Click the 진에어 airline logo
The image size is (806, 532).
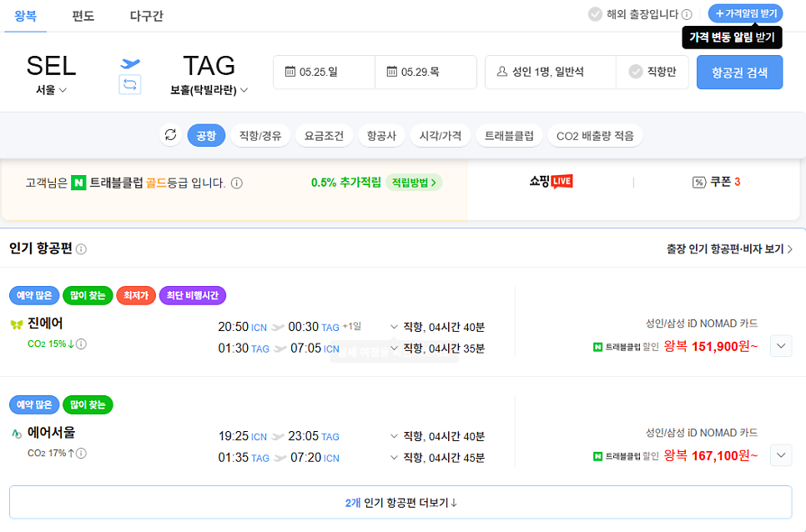[17, 324]
